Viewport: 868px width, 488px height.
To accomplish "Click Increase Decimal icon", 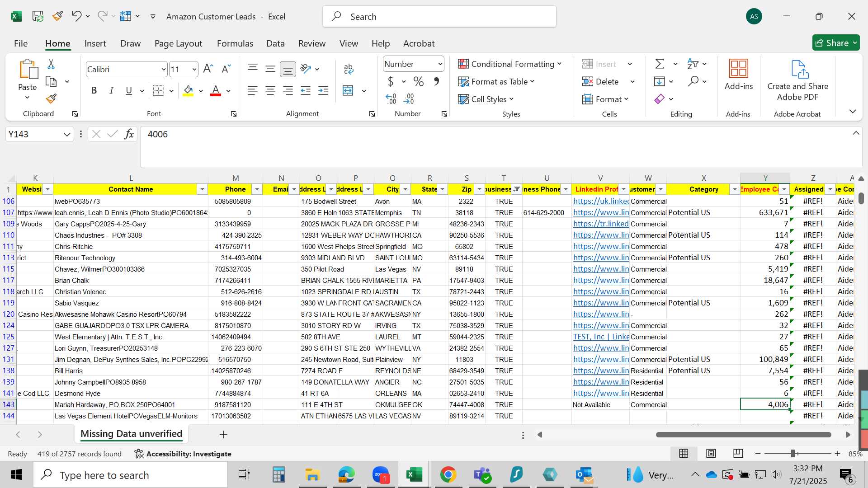I will [x=391, y=99].
